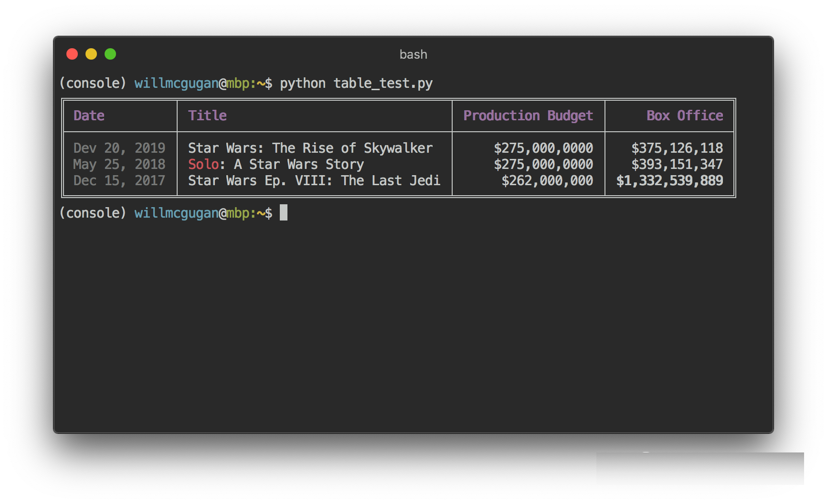Click the "$1,332,539,889" box office value

(x=669, y=180)
